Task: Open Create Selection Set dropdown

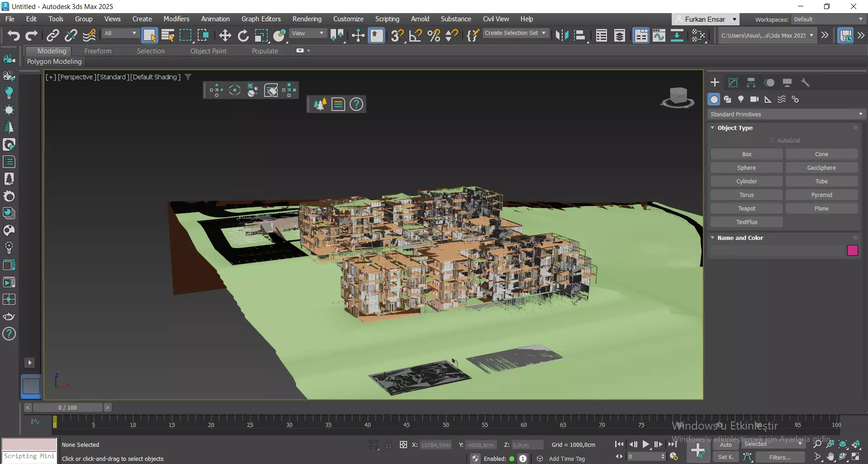Action: [515, 33]
